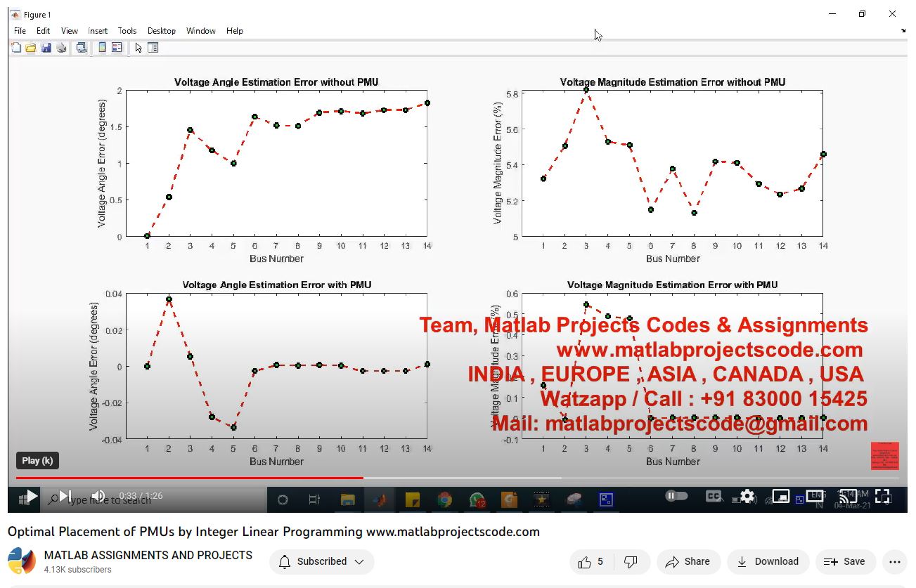Click the video title text

[273, 531]
